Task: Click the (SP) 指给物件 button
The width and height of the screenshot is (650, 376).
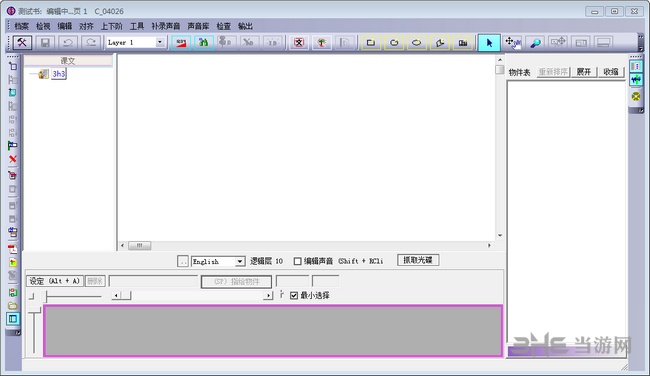Action: click(x=236, y=281)
